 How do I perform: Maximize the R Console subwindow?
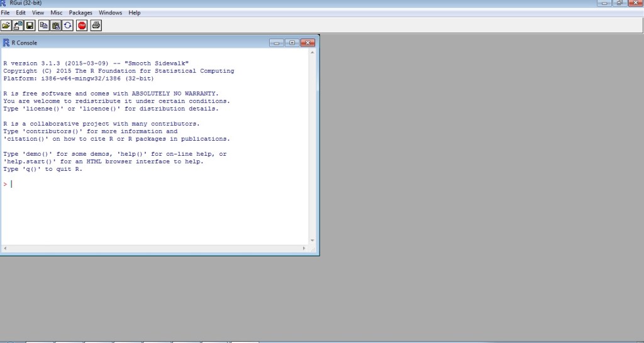coord(292,43)
